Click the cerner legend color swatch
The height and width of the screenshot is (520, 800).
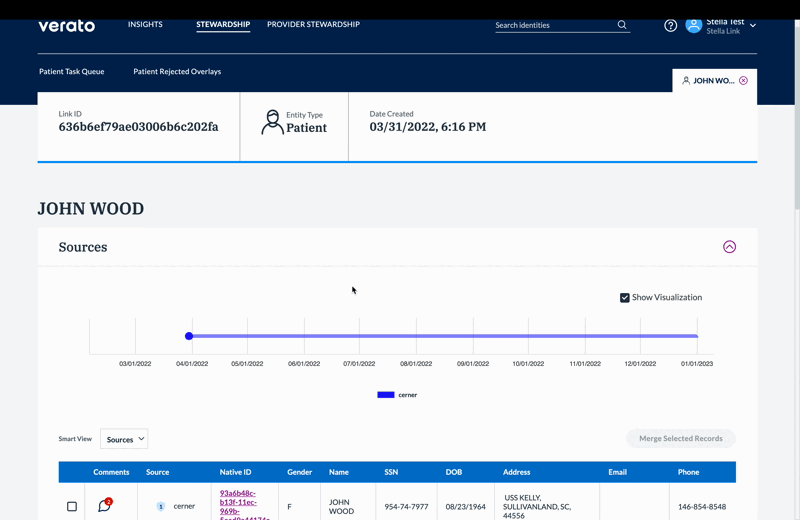[385, 395]
